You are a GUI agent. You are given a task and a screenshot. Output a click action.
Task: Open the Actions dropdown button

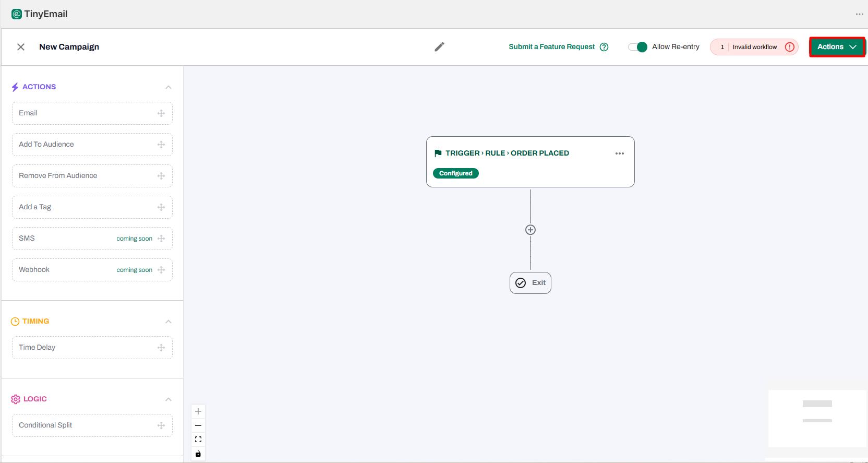coord(837,47)
